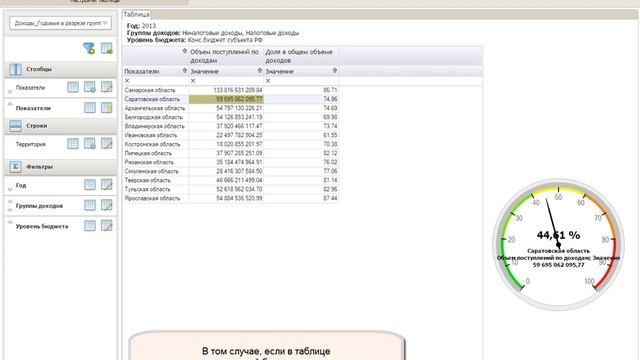
Task: Select the Костромская область row label
Action: pos(153,144)
